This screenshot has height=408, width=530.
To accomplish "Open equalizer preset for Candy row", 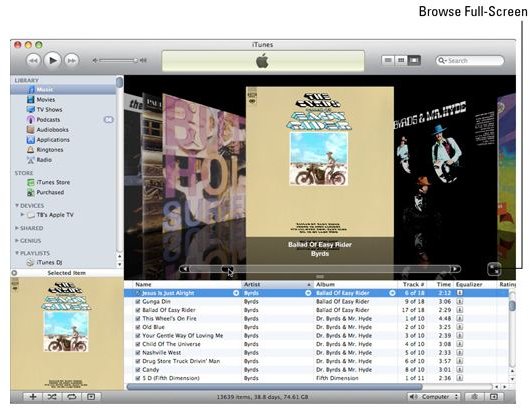I will click(460, 370).
